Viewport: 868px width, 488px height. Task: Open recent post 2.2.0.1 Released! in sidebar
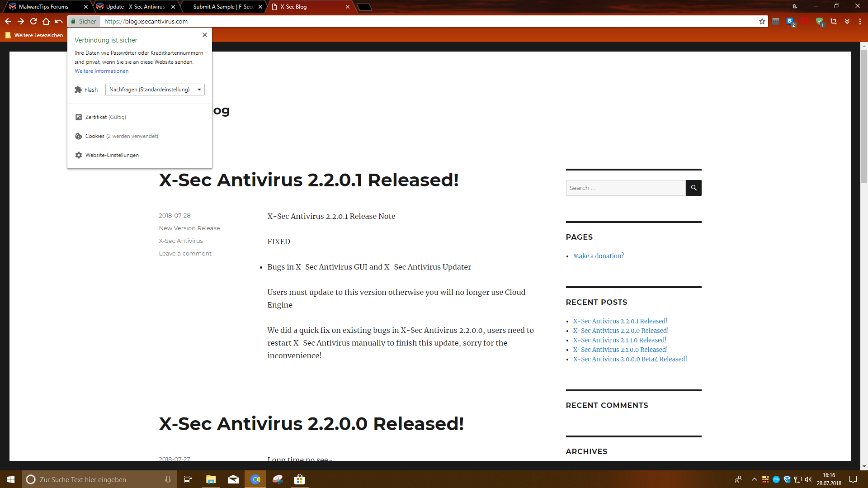(620, 321)
